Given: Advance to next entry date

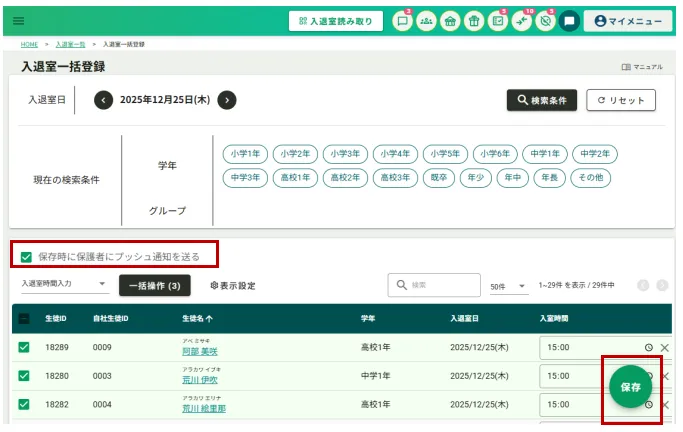Looking at the screenshot, I should click(x=227, y=100).
